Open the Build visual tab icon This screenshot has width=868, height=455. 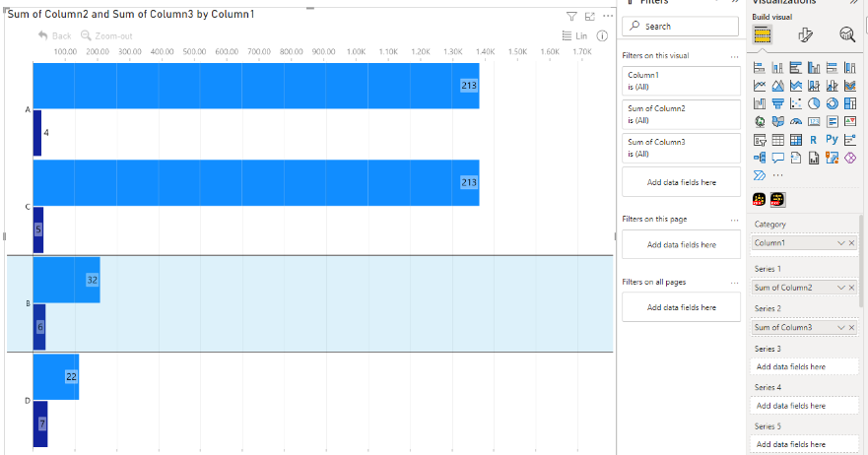[763, 34]
